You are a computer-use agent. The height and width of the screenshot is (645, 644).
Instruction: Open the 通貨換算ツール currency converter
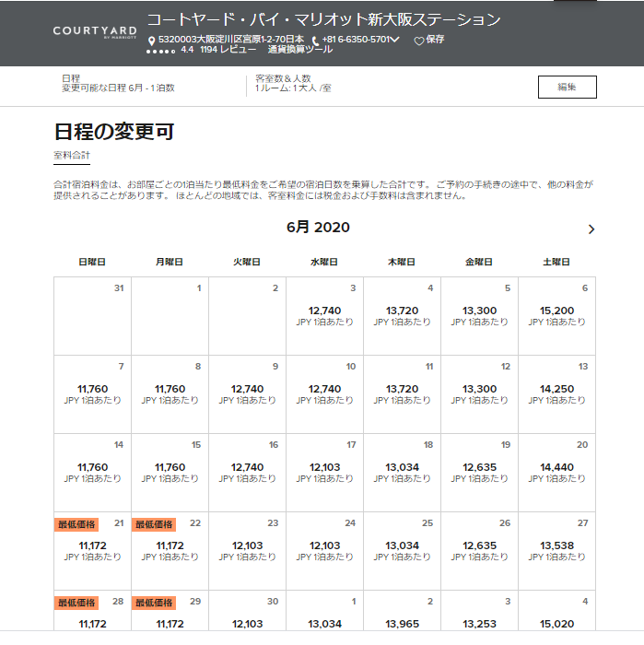point(300,50)
